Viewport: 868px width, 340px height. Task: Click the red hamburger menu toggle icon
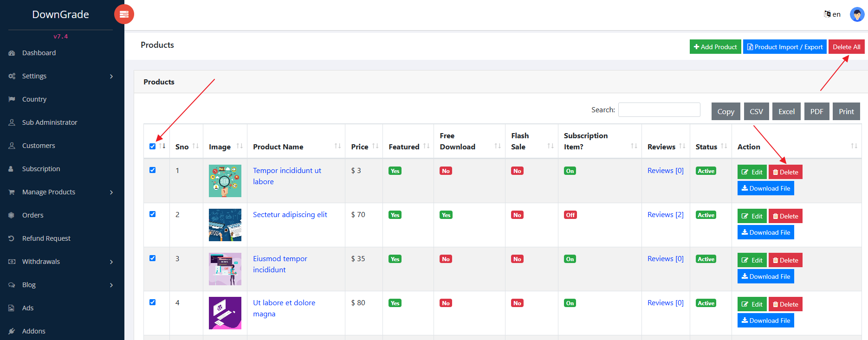coord(124,14)
